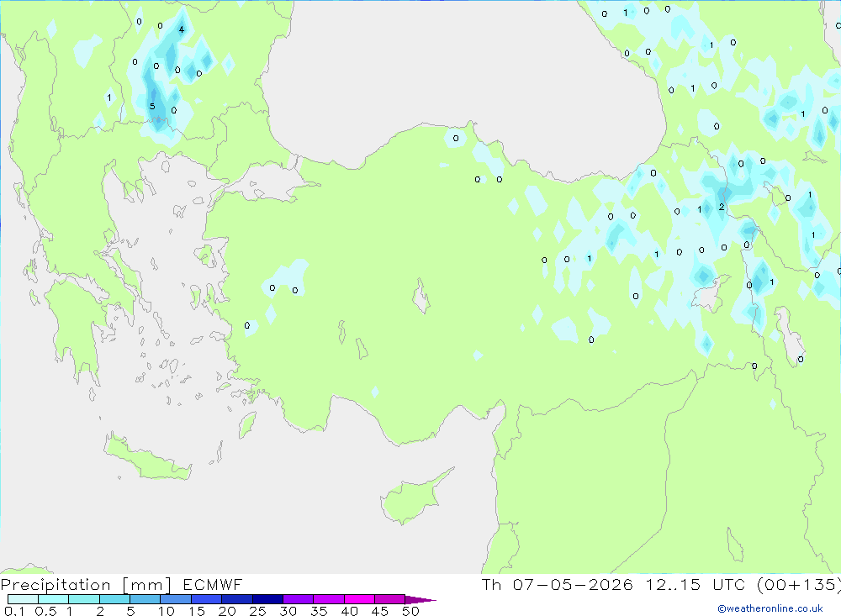Click the "0.1" legend scale label
841x616 pixels.
tap(14, 611)
